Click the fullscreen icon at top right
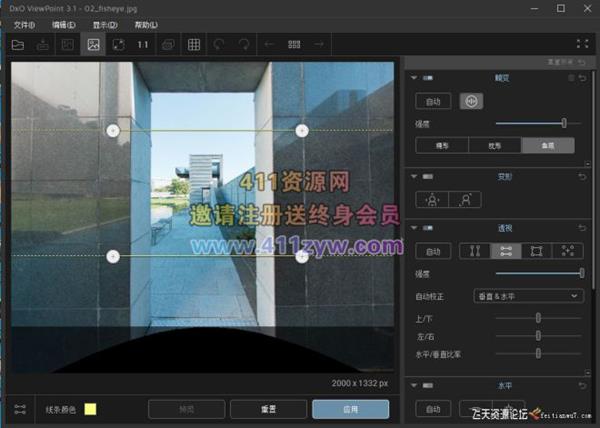This screenshot has width=600, height=428. (583, 44)
